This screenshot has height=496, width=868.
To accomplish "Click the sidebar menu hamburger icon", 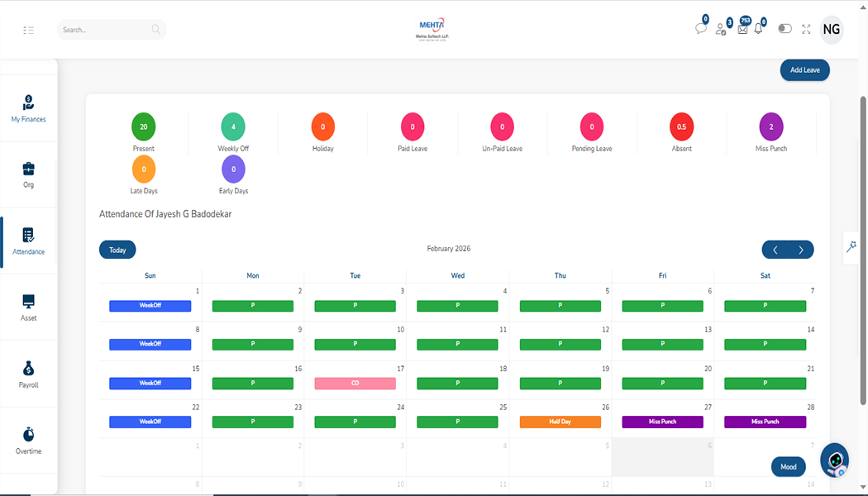I will click(29, 30).
